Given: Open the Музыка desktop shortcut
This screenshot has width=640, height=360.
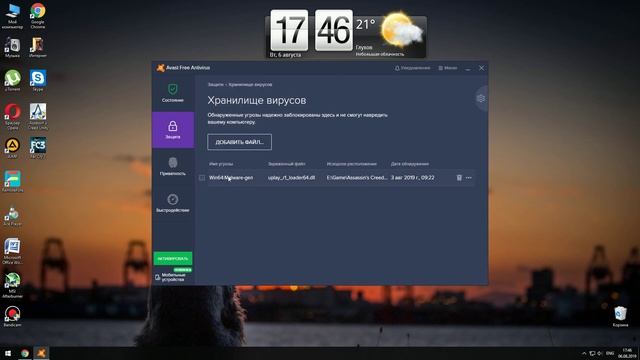Looking at the screenshot, I should point(12,47).
